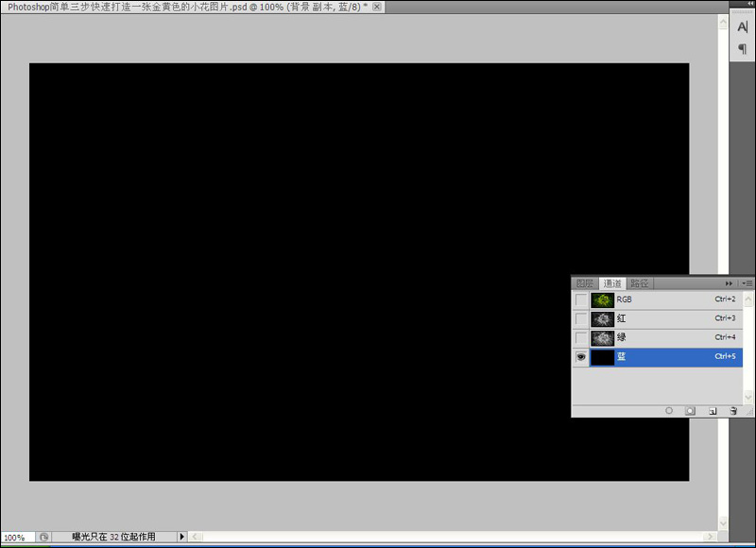Show 绿 (Green) channel visibility box
The image size is (756, 548).
pyautogui.click(x=581, y=338)
